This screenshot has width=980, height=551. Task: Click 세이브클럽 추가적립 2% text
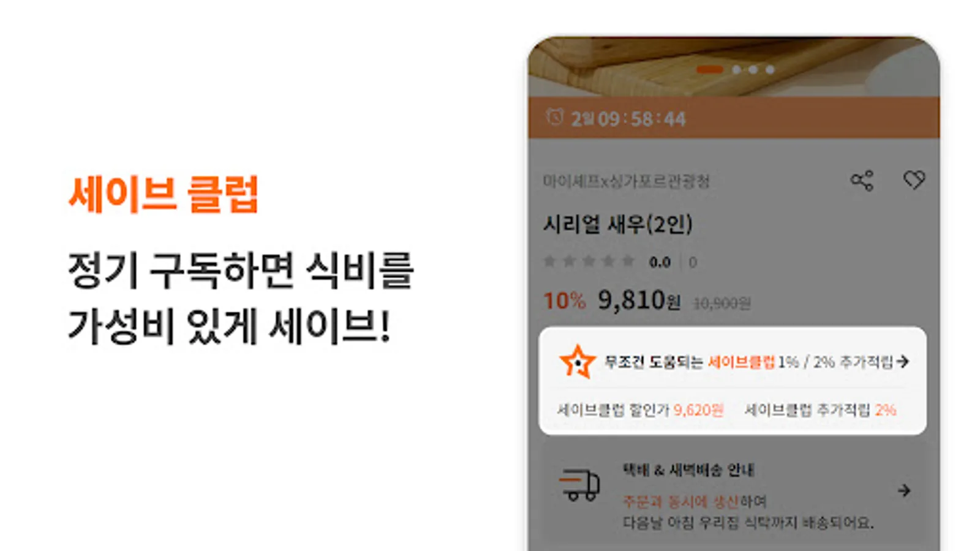point(820,410)
